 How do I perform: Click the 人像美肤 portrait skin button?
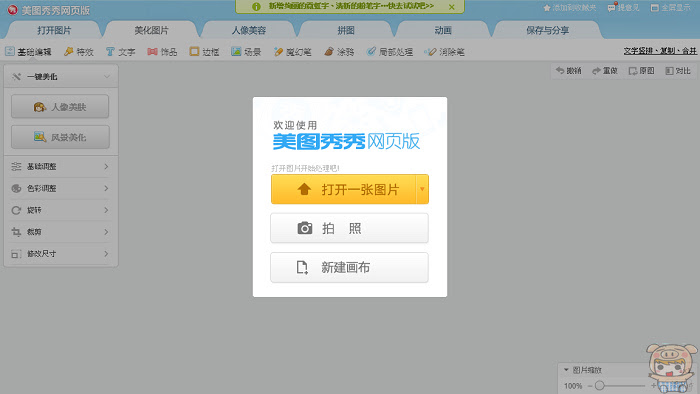(x=60, y=107)
